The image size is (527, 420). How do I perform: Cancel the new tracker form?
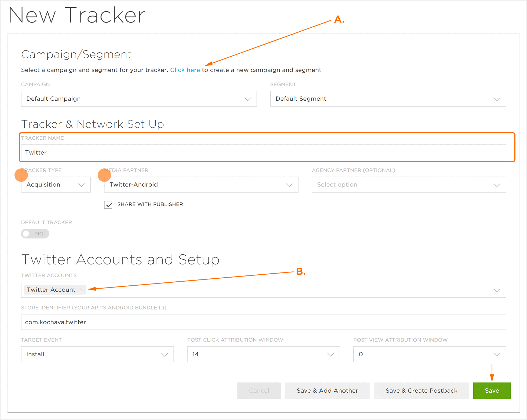point(259,390)
